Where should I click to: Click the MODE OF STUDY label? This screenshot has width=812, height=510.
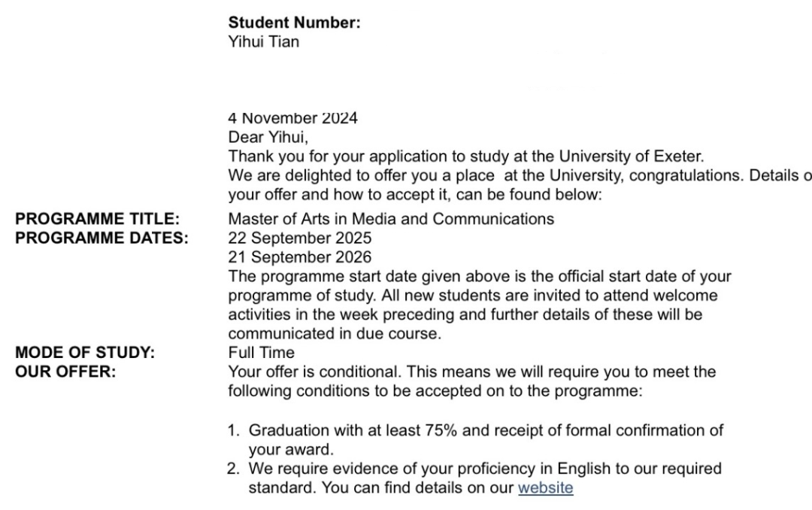pos(84,352)
